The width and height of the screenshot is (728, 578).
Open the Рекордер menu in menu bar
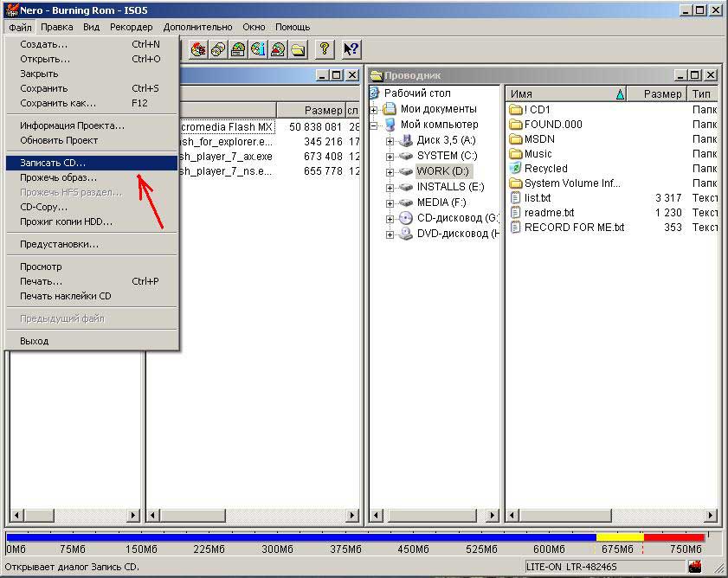point(131,27)
